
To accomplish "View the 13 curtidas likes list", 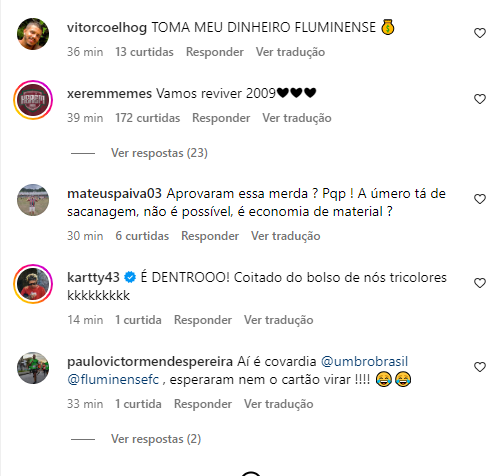I will click(144, 52).
